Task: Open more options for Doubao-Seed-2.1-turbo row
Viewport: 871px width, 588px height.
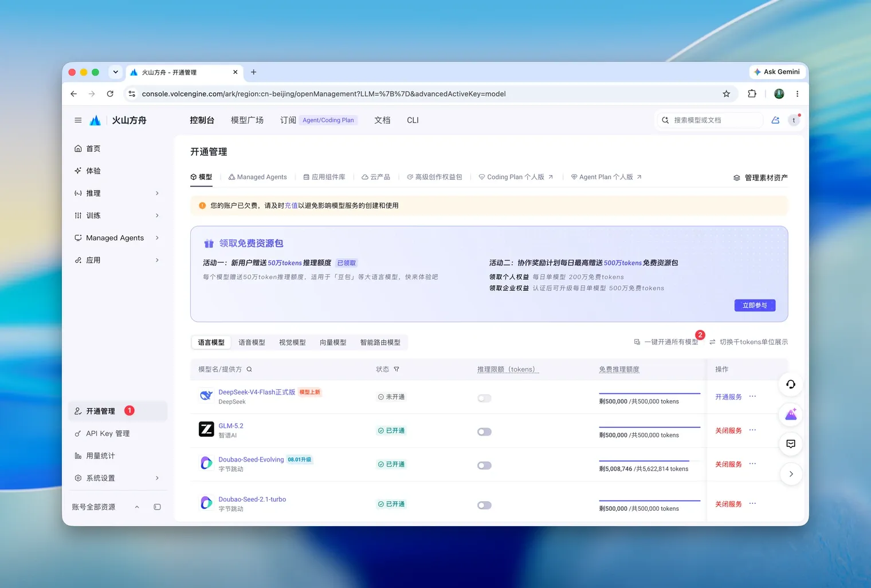Action: point(752,504)
